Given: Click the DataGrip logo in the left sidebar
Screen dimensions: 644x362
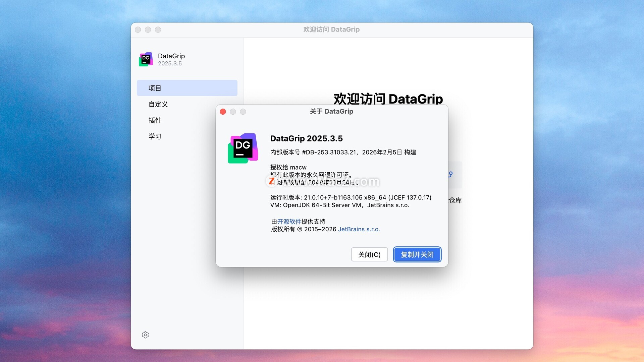Looking at the screenshot, I should tap(146, 59).
